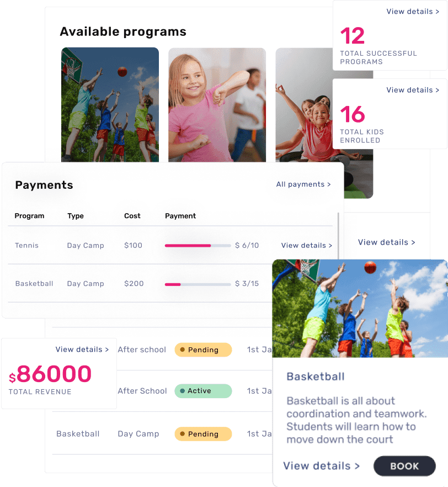View details of Total Kids Enrolled
Image resolution: width=448 pixels, height=487 pixels.
pyautogui.click(x=413, y=90)
